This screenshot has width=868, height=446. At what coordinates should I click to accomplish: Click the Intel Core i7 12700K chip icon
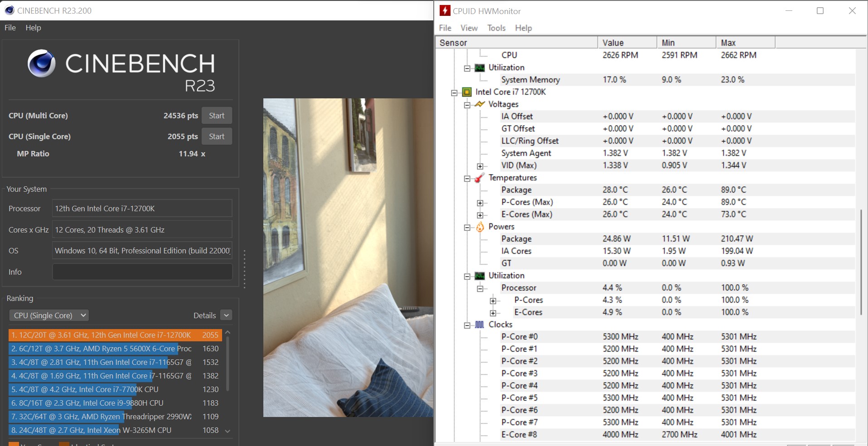pos(467,92)
